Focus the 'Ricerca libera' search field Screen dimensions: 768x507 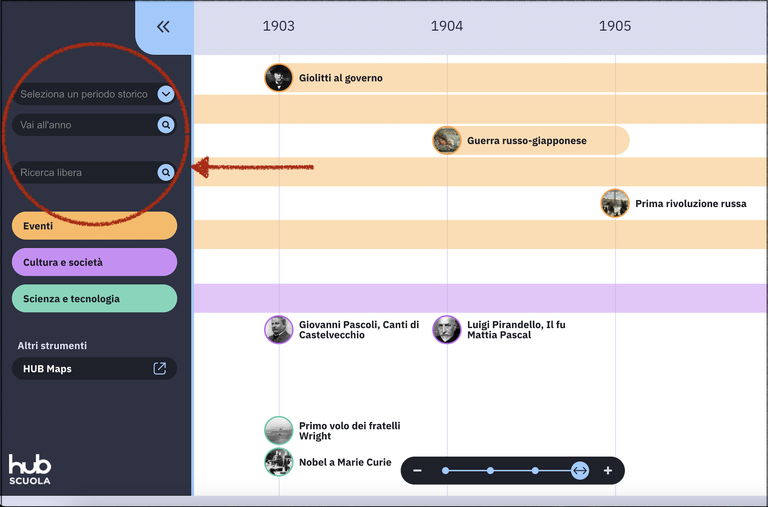[x=85, y=173]
